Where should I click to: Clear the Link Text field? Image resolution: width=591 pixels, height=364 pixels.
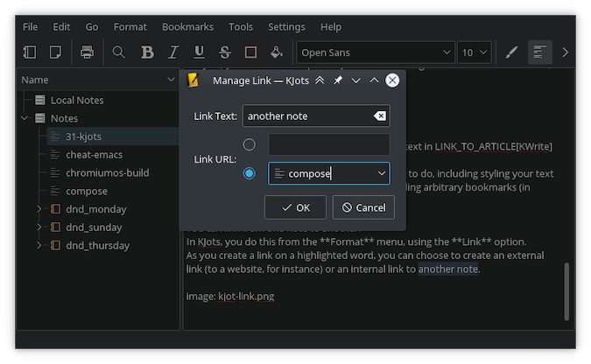(380, 116)
